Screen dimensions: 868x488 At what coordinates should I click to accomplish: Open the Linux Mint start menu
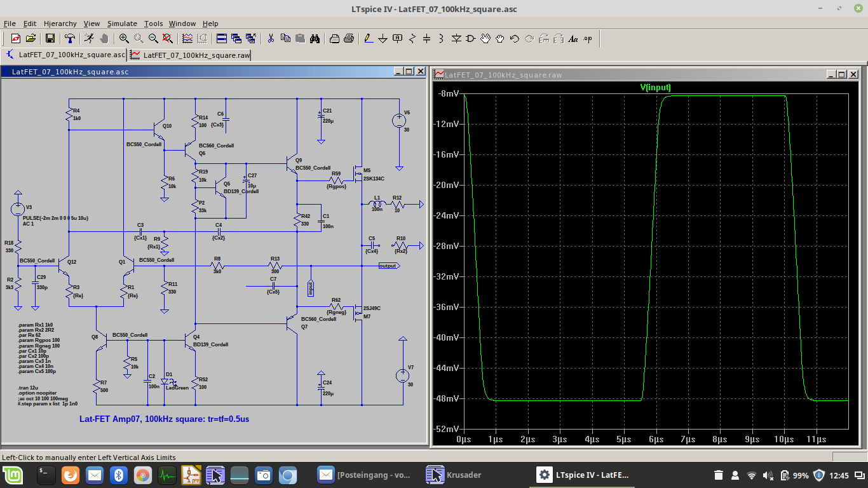(12, 475)
